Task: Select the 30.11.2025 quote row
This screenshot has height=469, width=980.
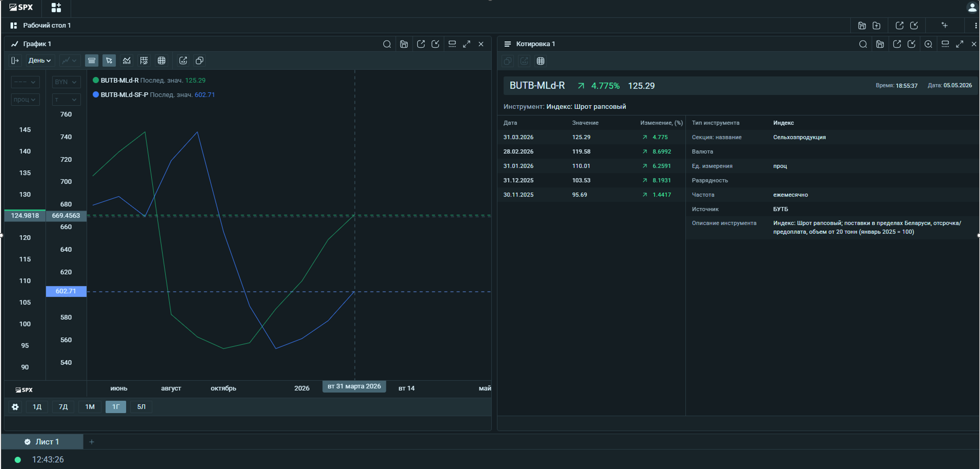Action: 591,195
